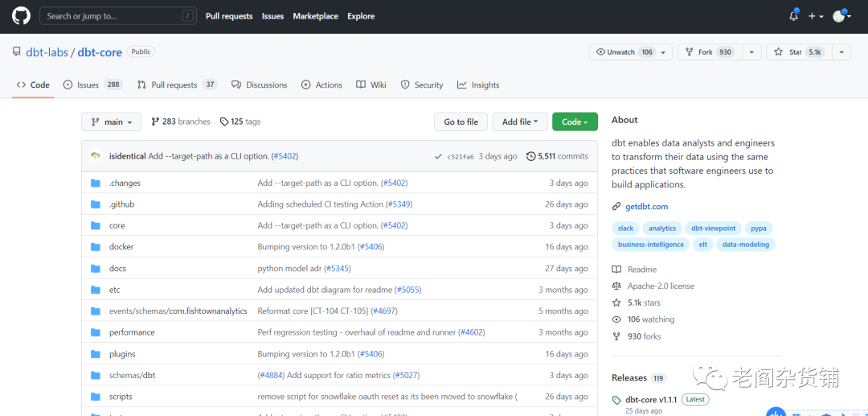Open the isidentical author name link
The width and height of the screenshot is (868, 416).
[x=127, y=156]
